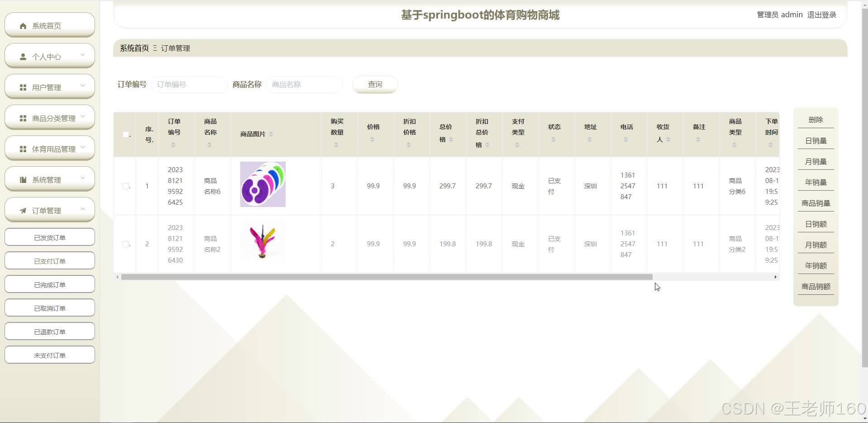Sort by 状态 column arrows
868x423 pixels.
[553, 139]
